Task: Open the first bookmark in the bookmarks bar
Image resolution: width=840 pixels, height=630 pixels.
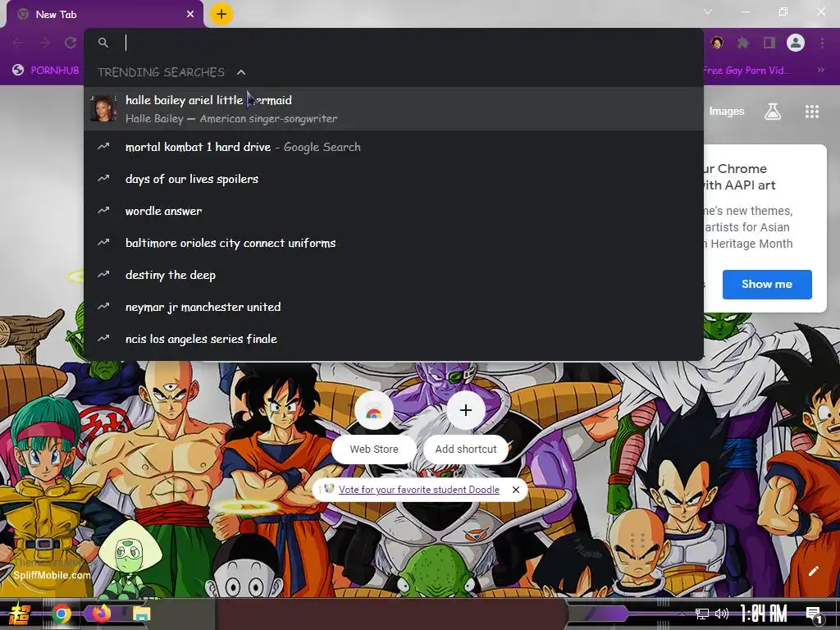Action: click(x=46, y=71)
